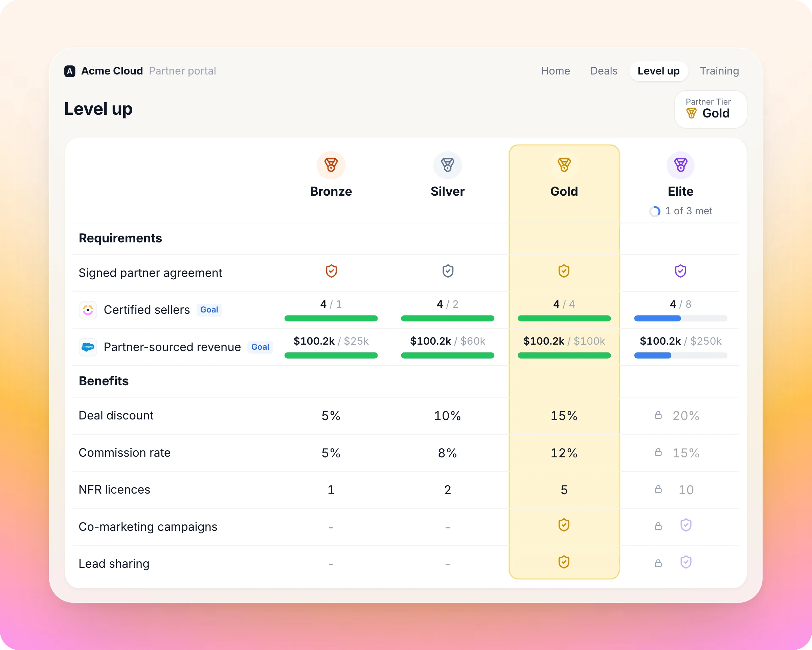Click the Certified sellers app icon
Image resolution: width=812 pixels, height=650 pixels.
(88, 310)
